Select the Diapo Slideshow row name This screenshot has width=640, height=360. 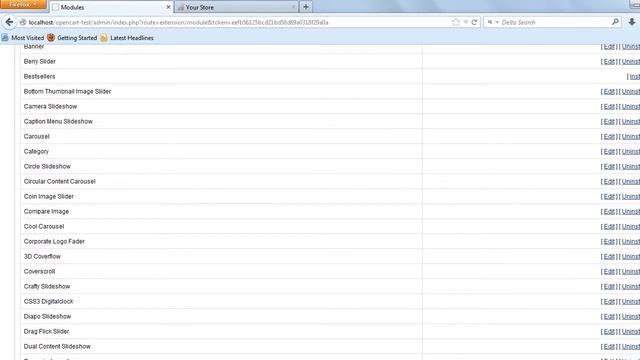tap(47, 317)
